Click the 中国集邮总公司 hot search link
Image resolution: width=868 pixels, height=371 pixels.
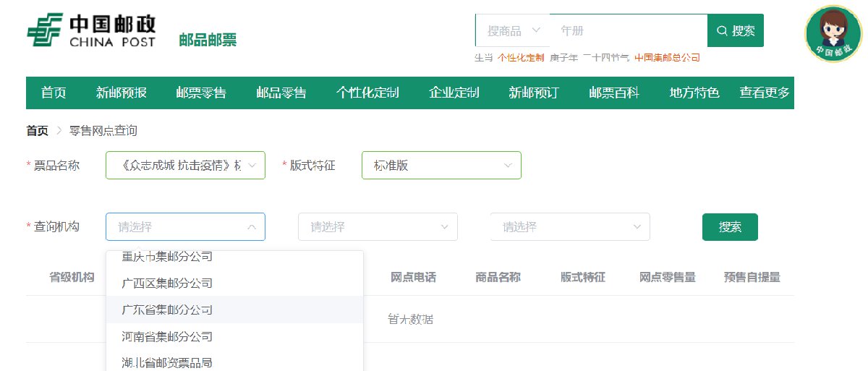pyautogui.click(x=667, y=58)
